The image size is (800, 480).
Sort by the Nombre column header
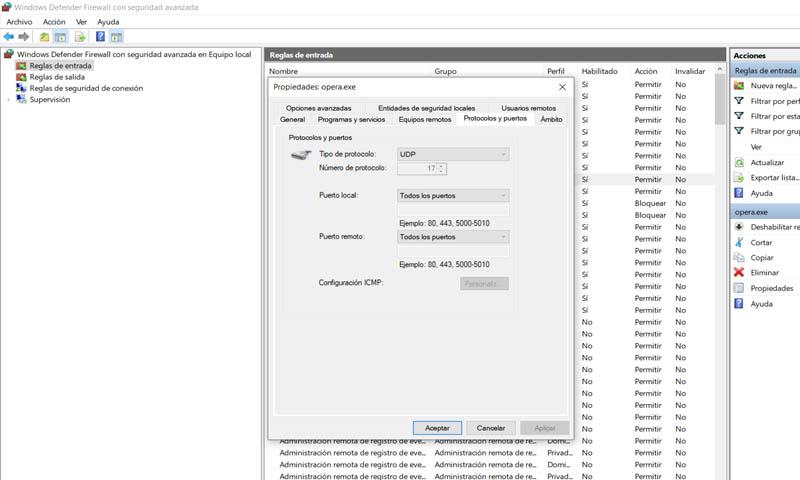[x=283, y=71]
